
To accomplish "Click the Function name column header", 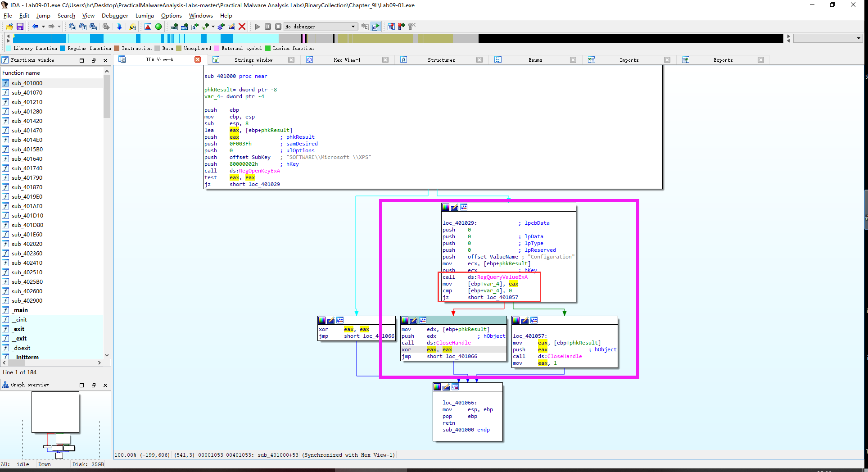I will [52, 73].
